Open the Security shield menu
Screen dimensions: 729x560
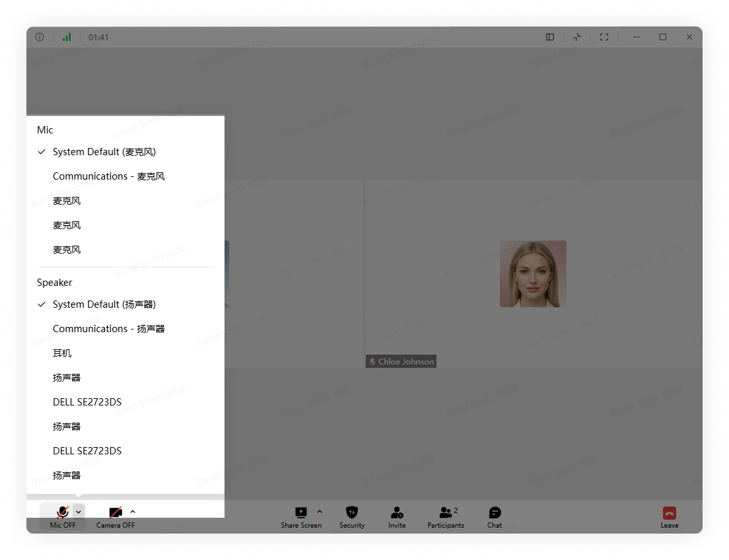[352, 516]
